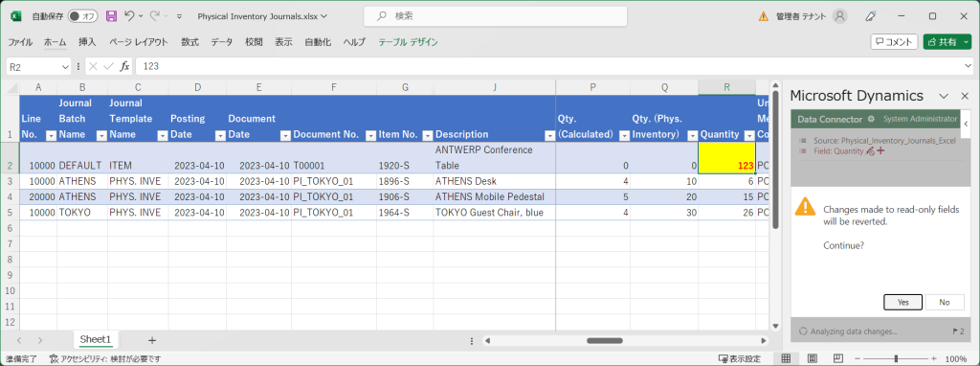The image size is (980, 366).
Task: Select the cell TOKYO Guest Chair, blue
Action: pyautogui.click(x=495, y=213)
